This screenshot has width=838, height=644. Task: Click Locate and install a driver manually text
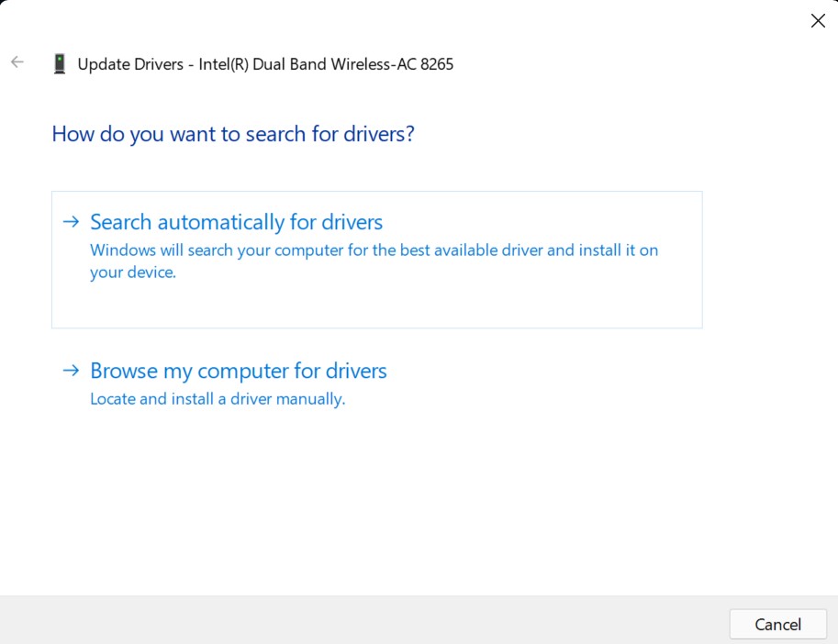pos(217,398)
